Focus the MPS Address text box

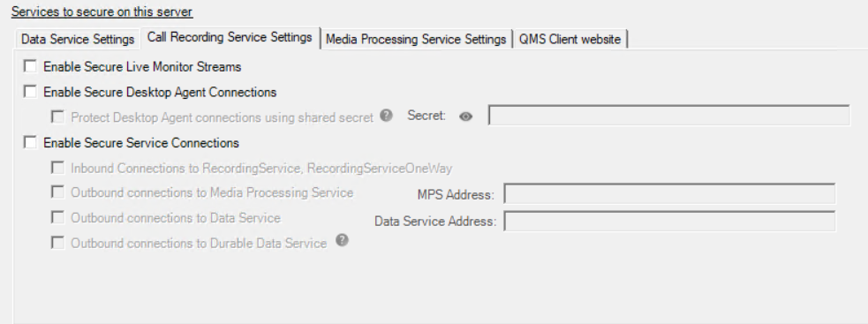[669, 194]
